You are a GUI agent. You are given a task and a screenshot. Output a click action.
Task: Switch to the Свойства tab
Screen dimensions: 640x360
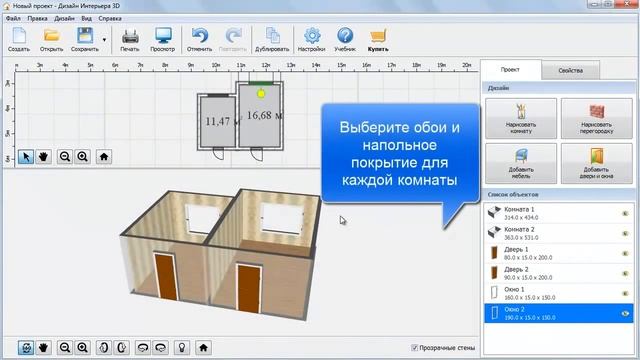pyautogui.click(x=571, y=71)
